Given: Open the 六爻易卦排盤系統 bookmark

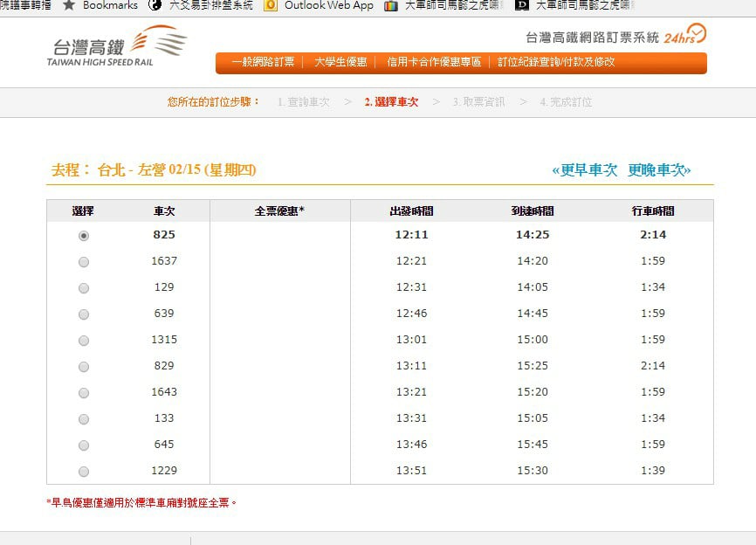Looking at the screenshot, I should pos(210,5).
